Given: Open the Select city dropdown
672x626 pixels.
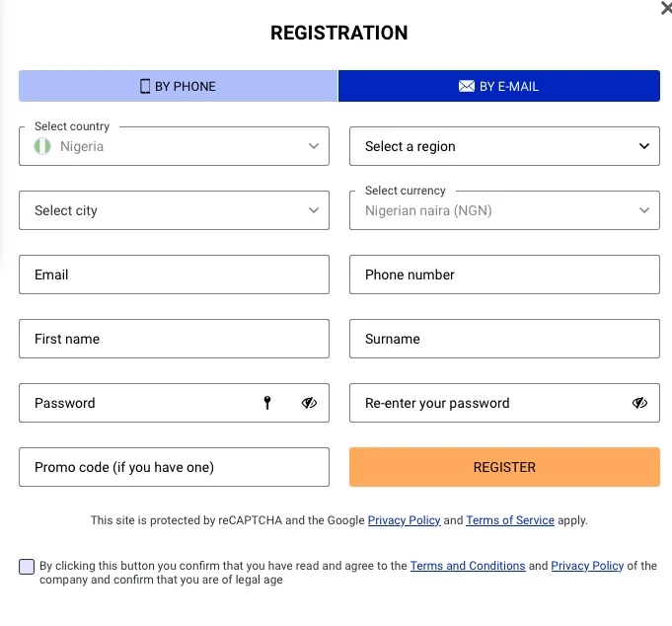Looking at the screenshot, I should 174,210.
